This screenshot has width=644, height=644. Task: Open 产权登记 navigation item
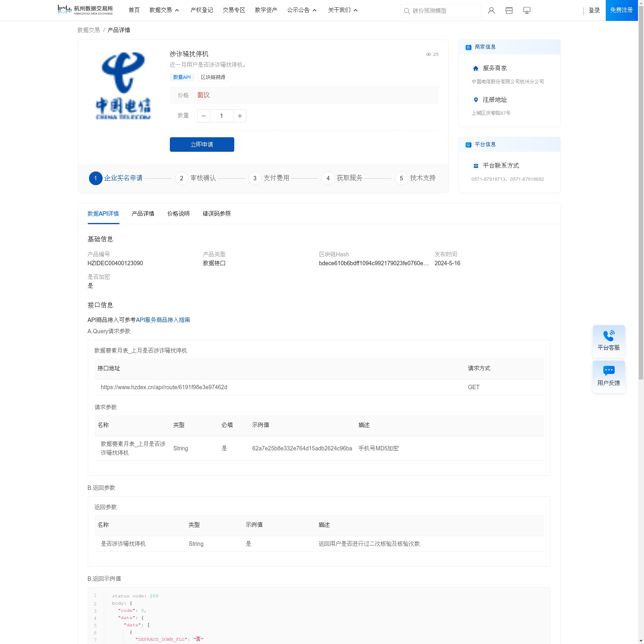[x=202, y=10]
